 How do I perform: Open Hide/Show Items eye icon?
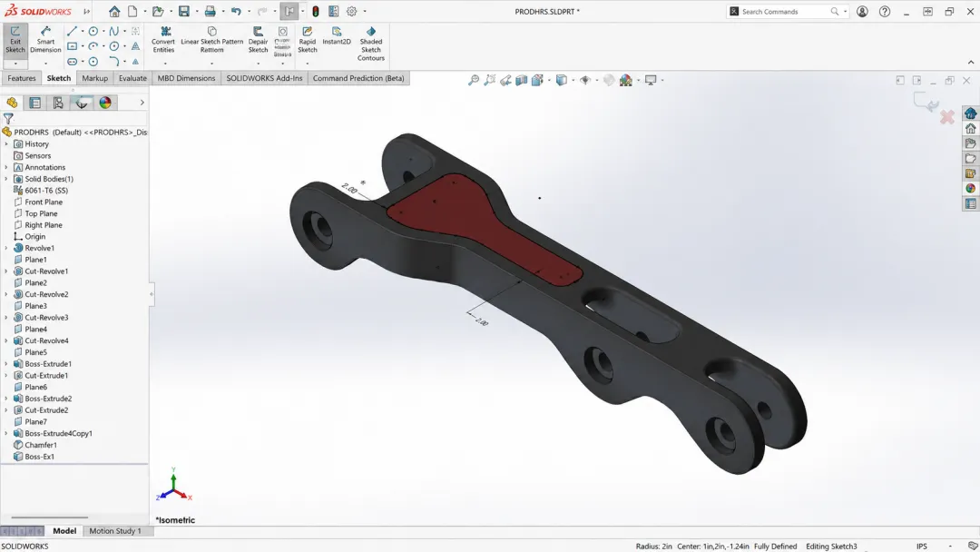[x=585, y=80]
